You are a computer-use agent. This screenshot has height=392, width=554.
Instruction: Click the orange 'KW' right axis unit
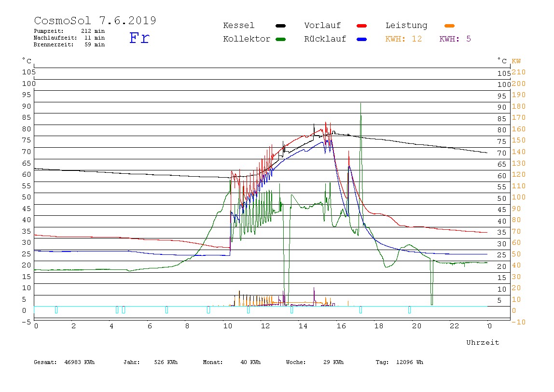pos(516,61)
